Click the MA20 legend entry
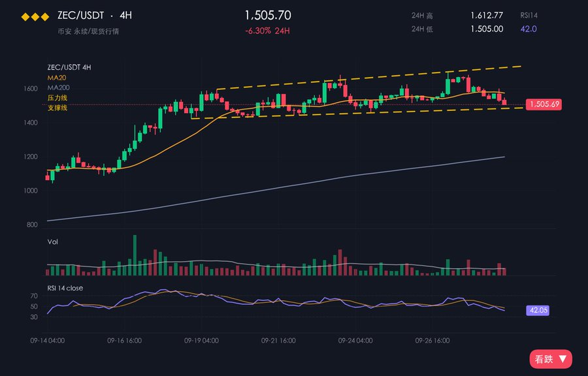 pos(57,78)
